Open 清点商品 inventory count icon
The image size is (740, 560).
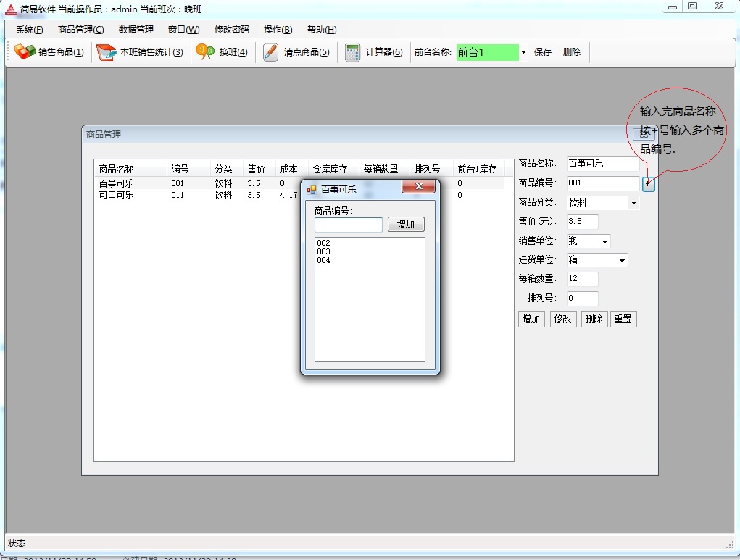[x=270, y=52]
